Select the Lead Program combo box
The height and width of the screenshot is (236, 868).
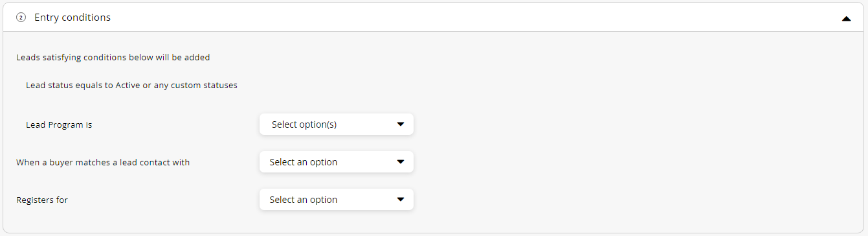pos(337,124)
